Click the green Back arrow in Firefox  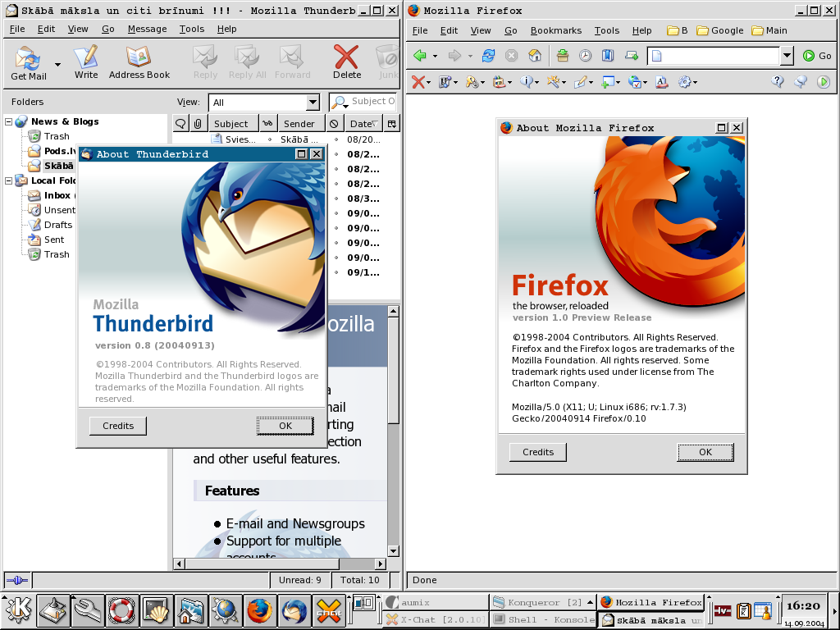point(420,56)
